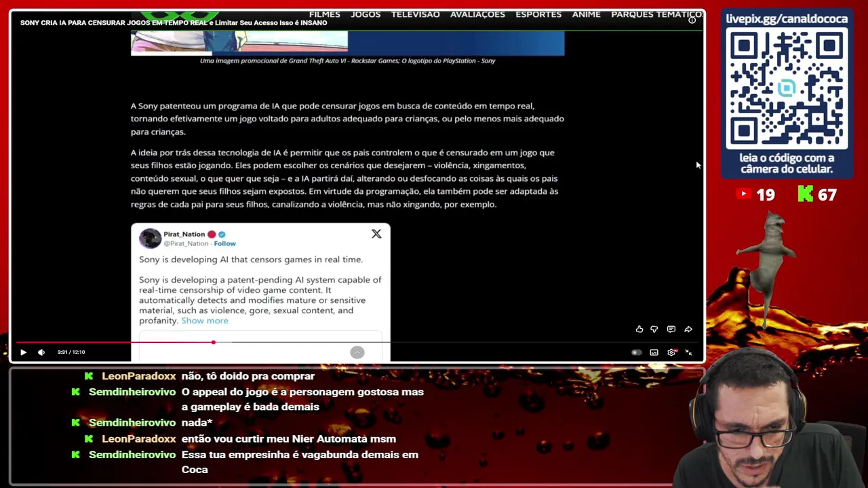Click the livepix QR code
The width and height of the screenshot is (868, 488).
coord(787,89)
